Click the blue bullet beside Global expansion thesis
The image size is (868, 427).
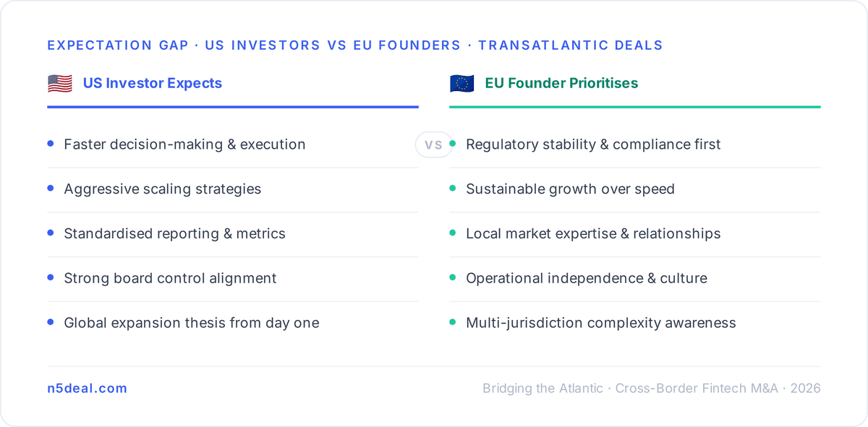pos(51,322)
